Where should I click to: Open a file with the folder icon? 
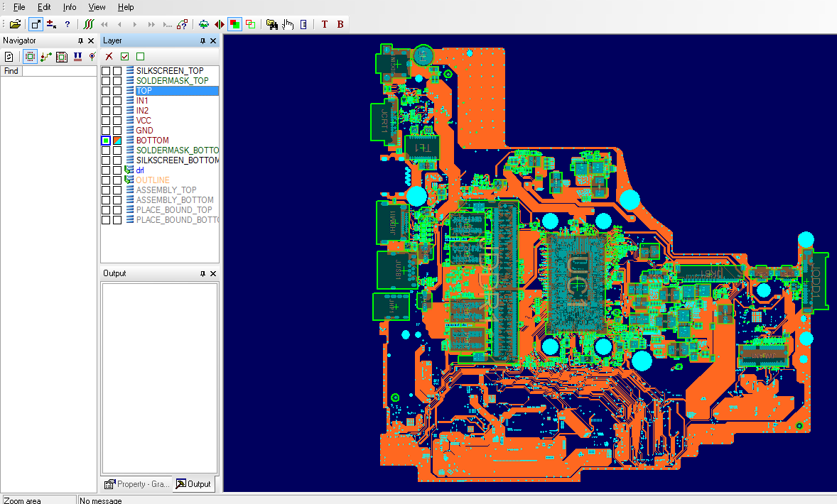click(x=15, y=24)
